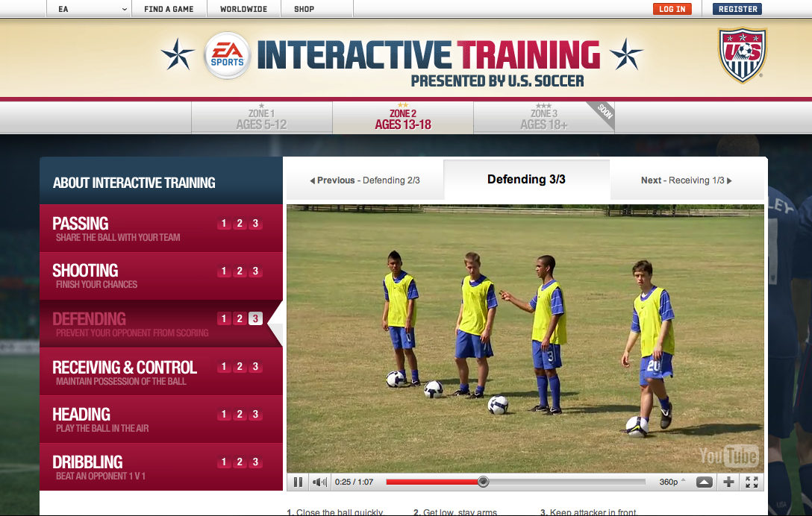Select Dribbling lesson 1
Screen dimensions: 812x516
(224, 462)
